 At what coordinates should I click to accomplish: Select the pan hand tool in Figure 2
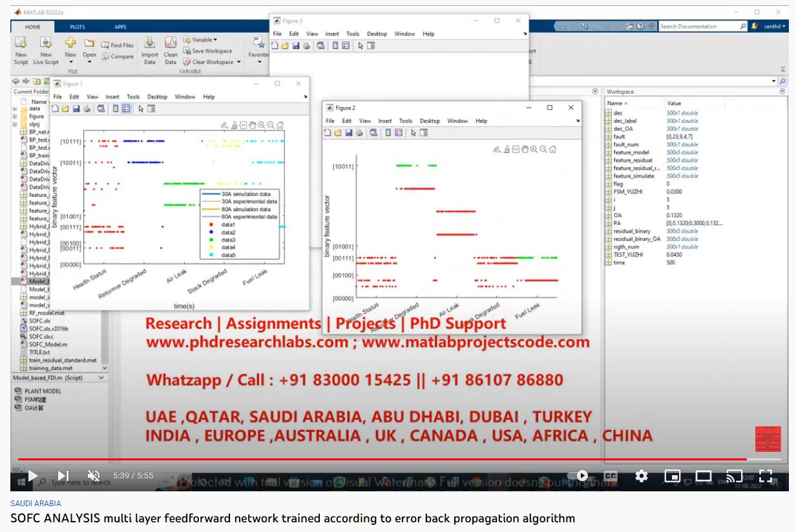point(525,149)
